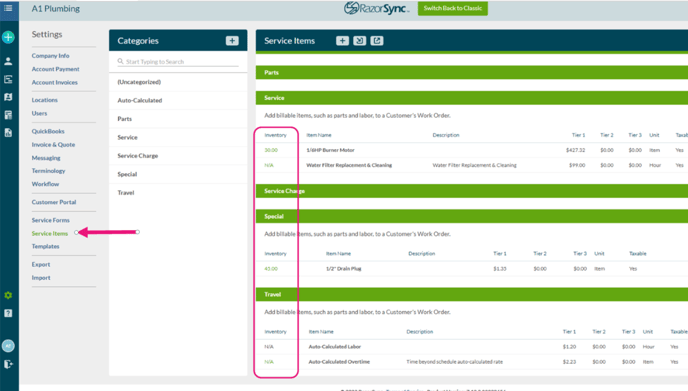Screen dimensions: 688x391
Task: Open the customers person icon in sidebar
Action: pyautogui.click(x=8, y=61)
